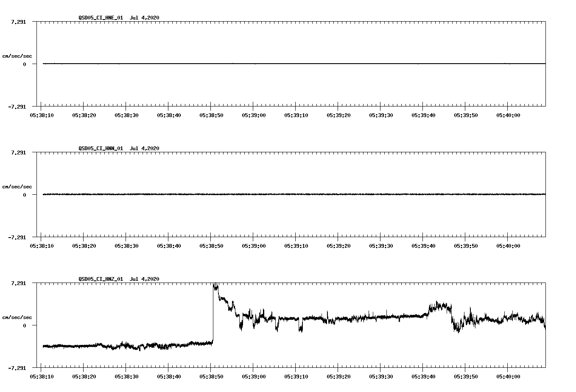Click 05:40:00 time label under HNN plot
The width and height of the screenshot is (576, 392).
(508, 246)
